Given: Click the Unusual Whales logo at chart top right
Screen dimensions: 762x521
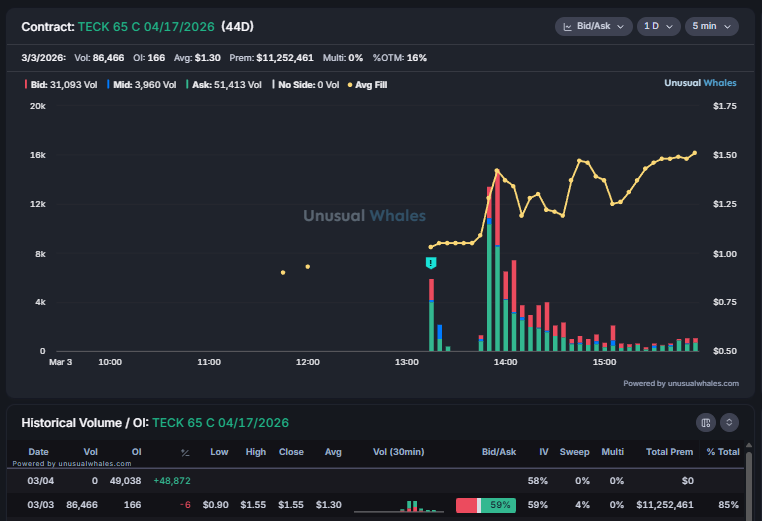Looking at the screenshot, I should click(x=700, y=83).
